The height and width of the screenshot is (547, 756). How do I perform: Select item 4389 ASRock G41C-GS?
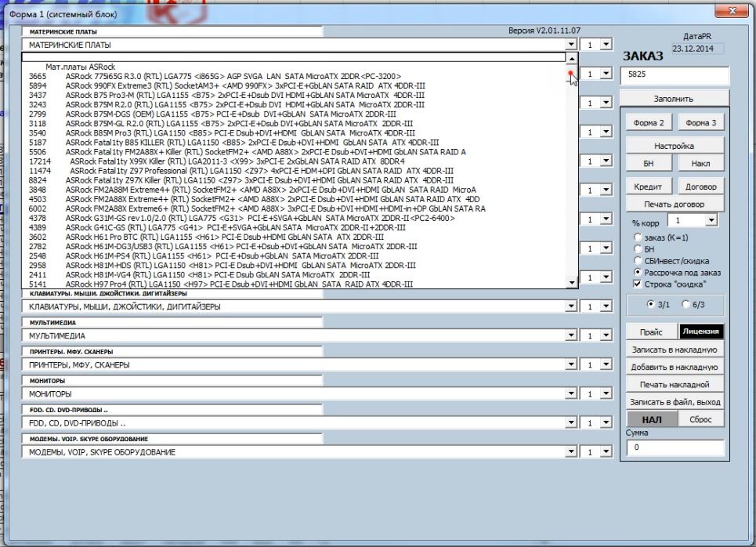(x=293, y=228)
